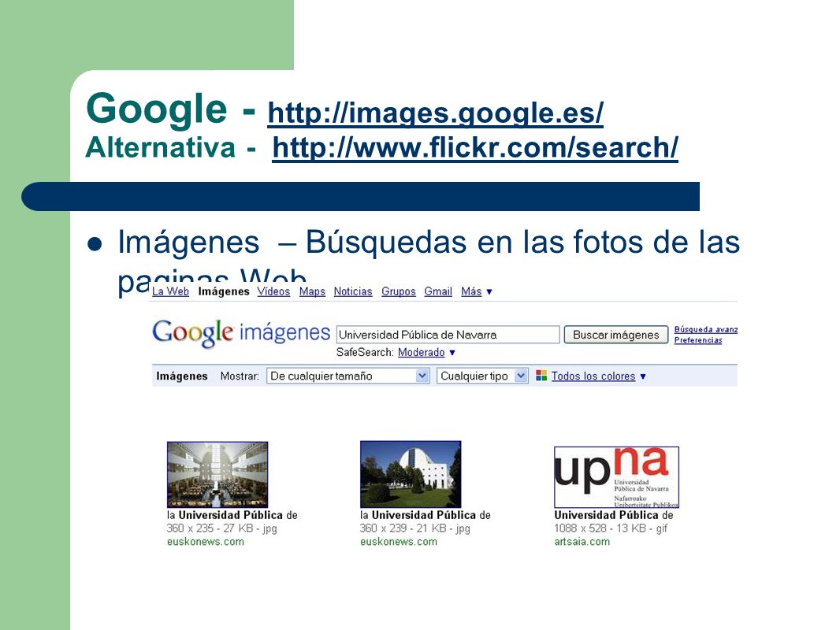Click the multicolor squares icon
This screenshot has height=630, width=840.
tap(541, 376)
